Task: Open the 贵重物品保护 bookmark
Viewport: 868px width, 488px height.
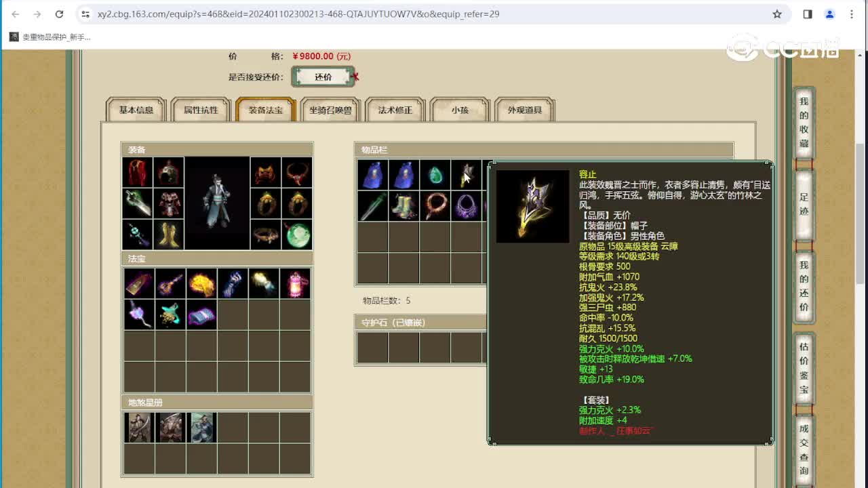Action: click(x=50, y=37)
